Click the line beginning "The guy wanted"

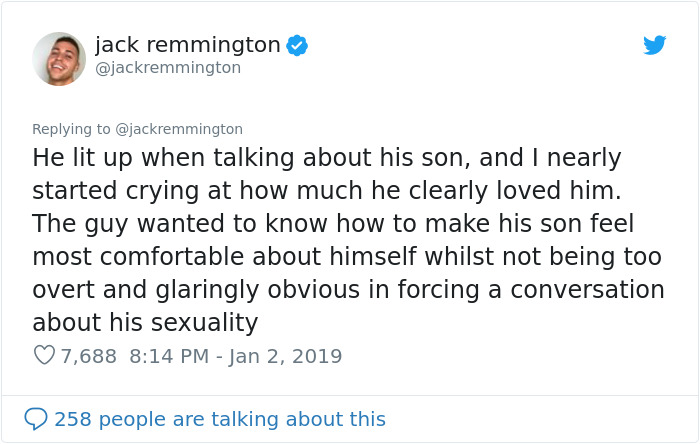332,224
